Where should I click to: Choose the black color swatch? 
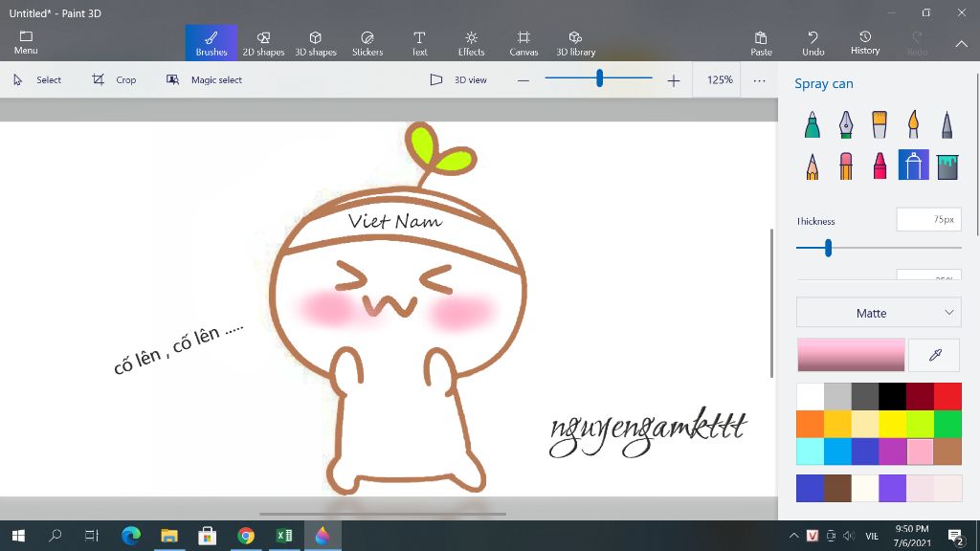point(893,396)
